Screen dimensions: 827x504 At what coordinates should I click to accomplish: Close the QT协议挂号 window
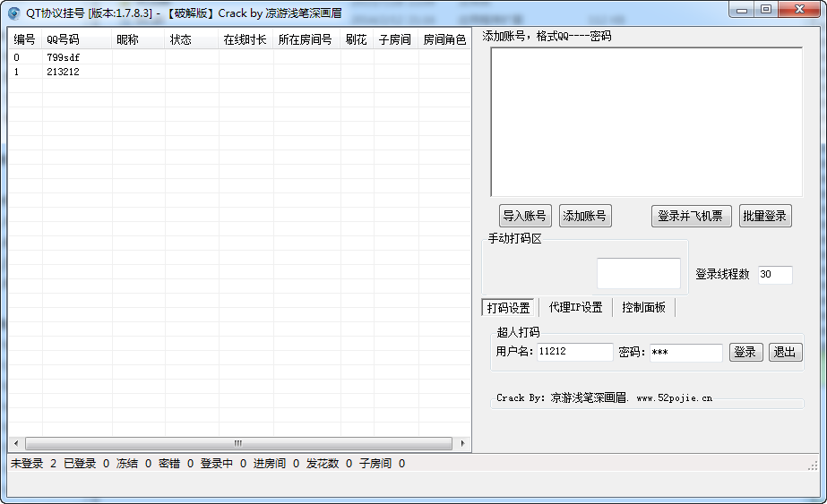799,10
